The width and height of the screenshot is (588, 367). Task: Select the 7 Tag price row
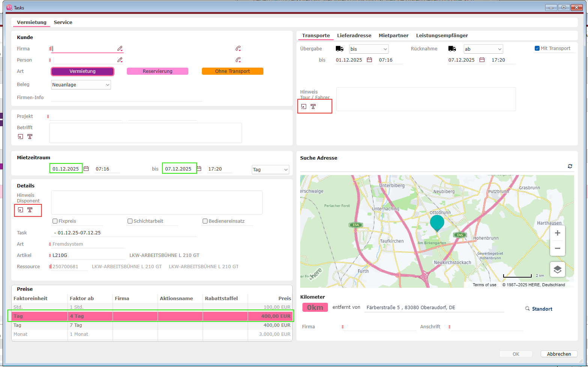(x=152, y=325)
